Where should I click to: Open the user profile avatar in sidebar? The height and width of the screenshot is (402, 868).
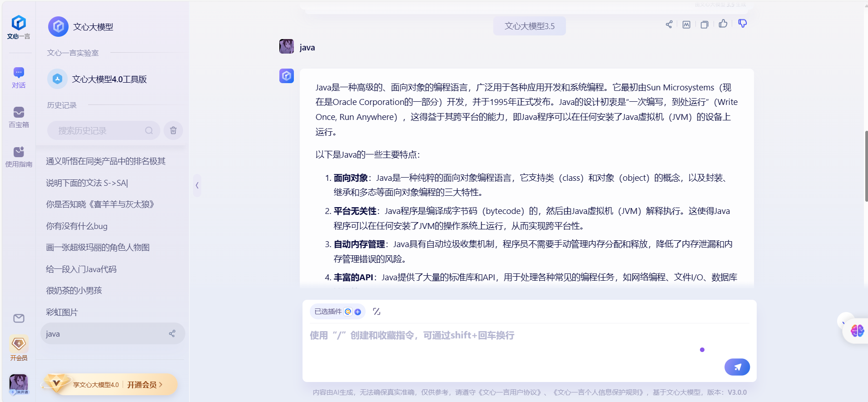(x=19, y=384)
